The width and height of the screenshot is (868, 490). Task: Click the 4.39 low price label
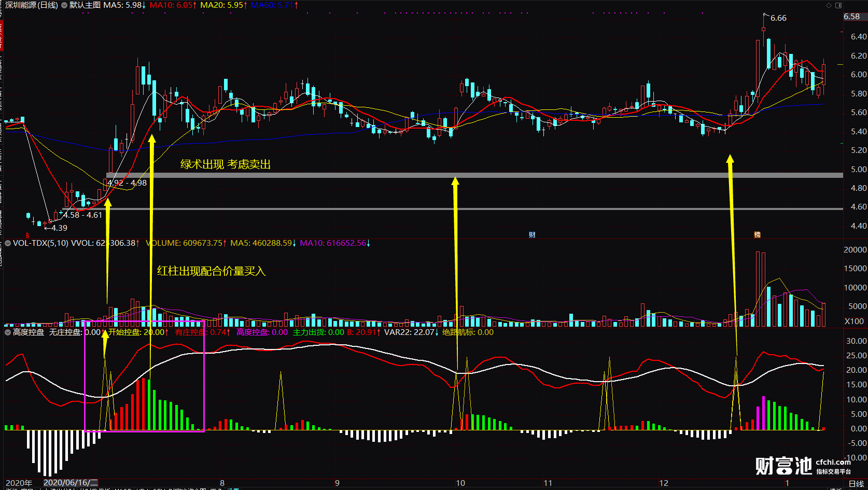[x=59, y=228]
